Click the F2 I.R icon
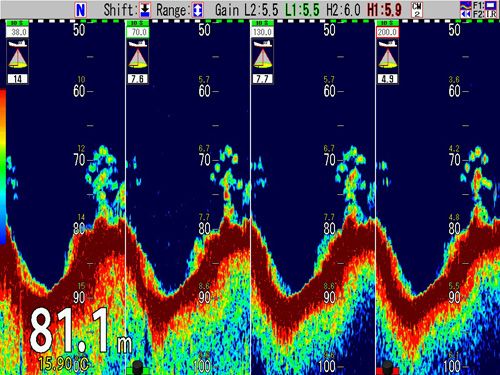Image resolution: width=500 pixels, height=375 pixels. [x=491, y=14]
